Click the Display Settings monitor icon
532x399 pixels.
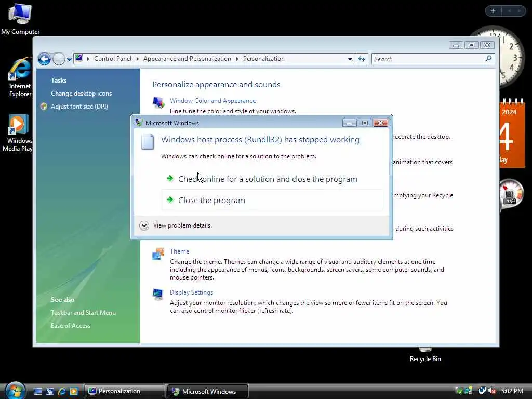(x=158, y=294)
